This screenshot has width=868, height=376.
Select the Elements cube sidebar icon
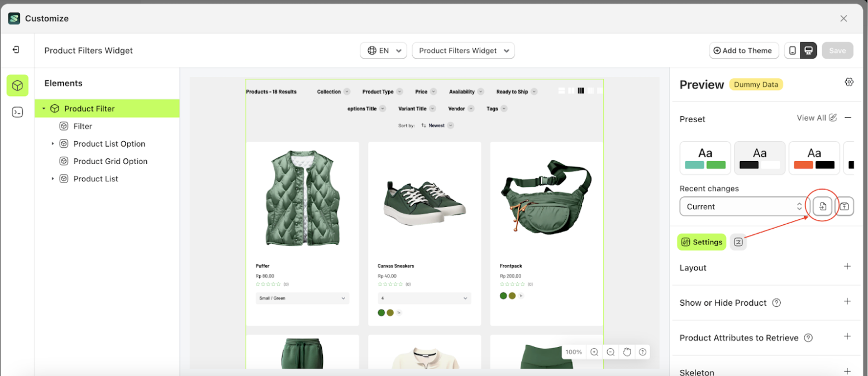[17, 85]
